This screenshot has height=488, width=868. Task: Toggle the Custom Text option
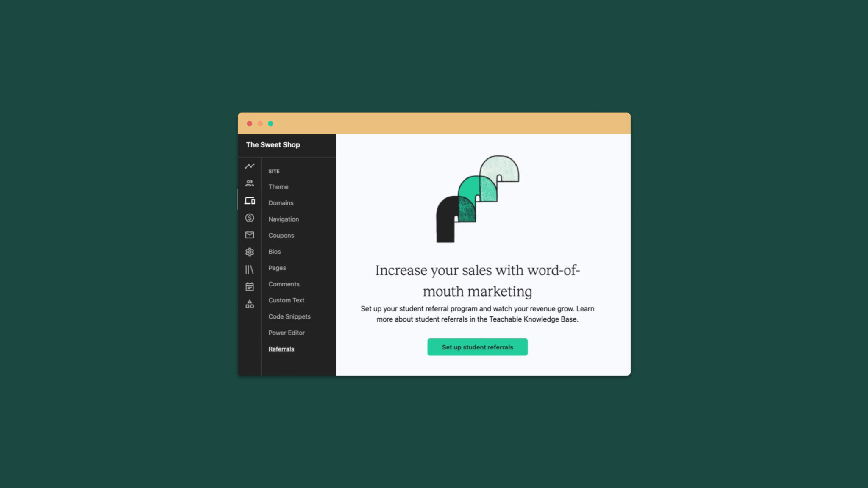(x=286, y=300)
